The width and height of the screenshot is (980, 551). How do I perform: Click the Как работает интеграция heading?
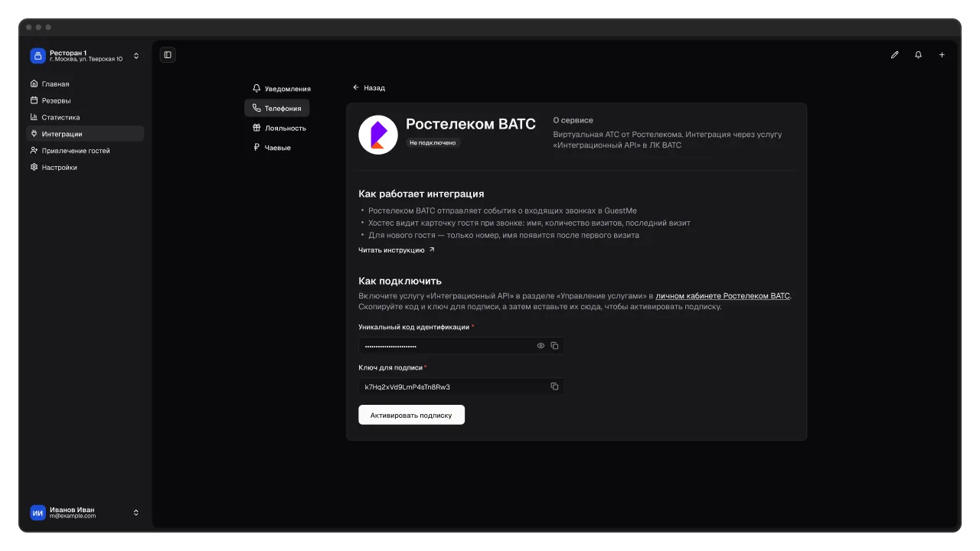tap(421, 194)
